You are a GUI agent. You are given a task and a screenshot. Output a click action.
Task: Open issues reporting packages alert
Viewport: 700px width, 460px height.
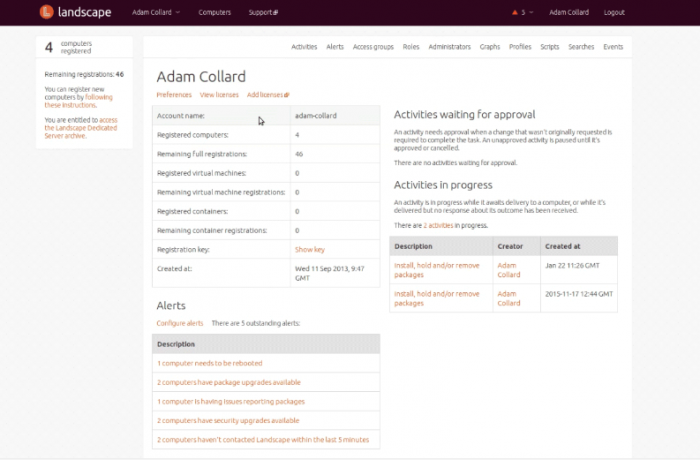[231, 401]
